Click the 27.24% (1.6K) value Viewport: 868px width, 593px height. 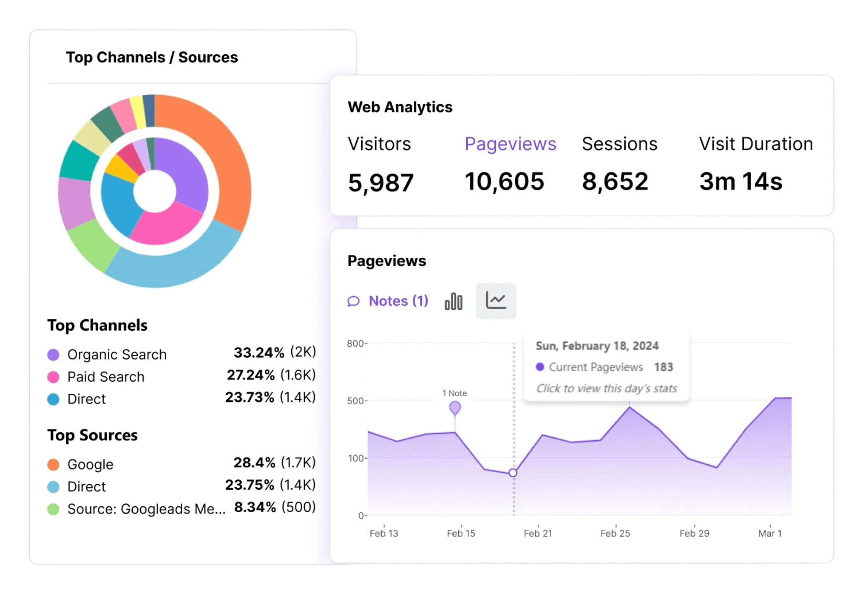(271, 375)
